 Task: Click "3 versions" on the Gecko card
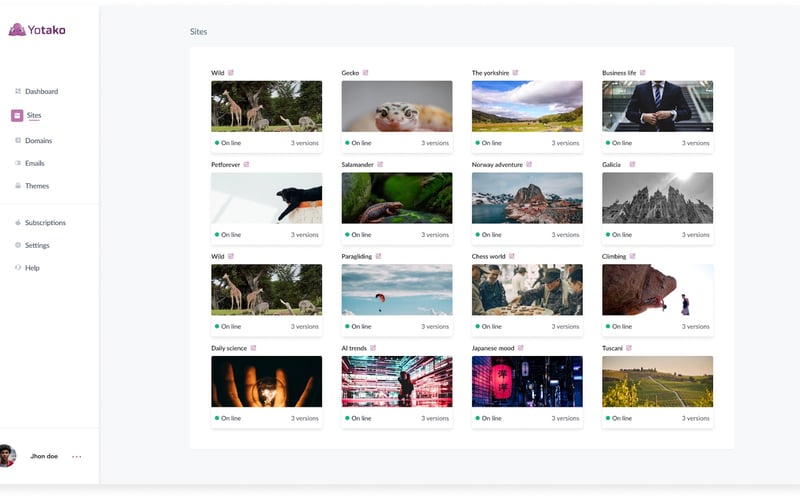tap(435, 143)
